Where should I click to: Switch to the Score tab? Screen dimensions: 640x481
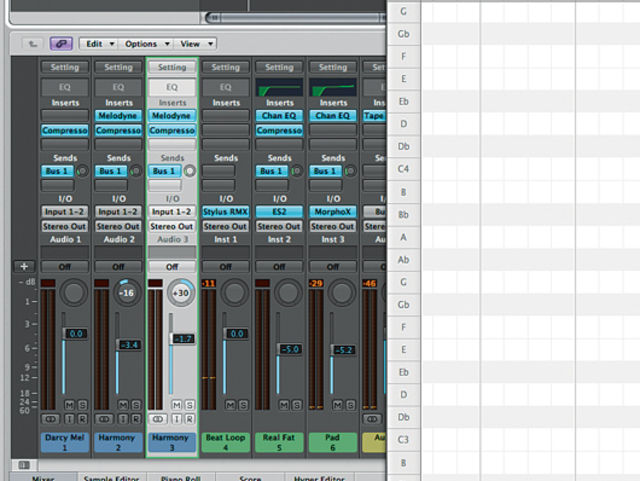[x=250, y=477]
